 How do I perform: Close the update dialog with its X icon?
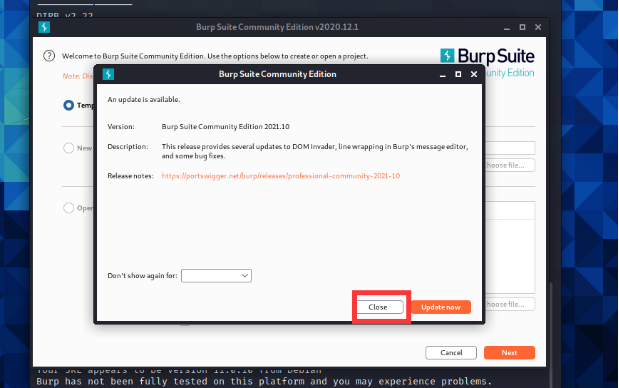(x=474, y=74)
